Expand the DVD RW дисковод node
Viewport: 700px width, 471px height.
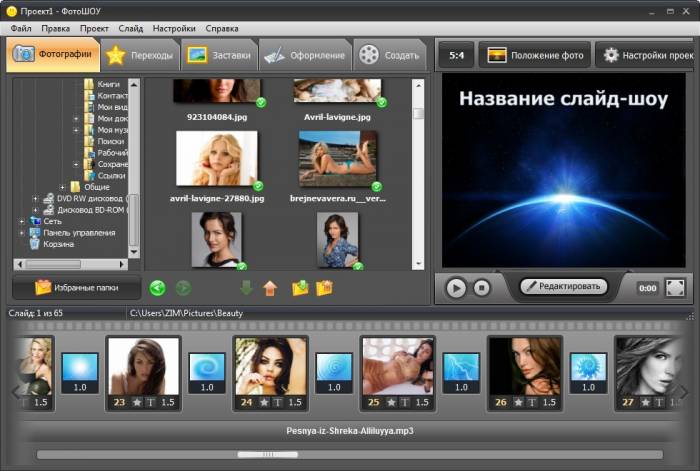[35, 198]
